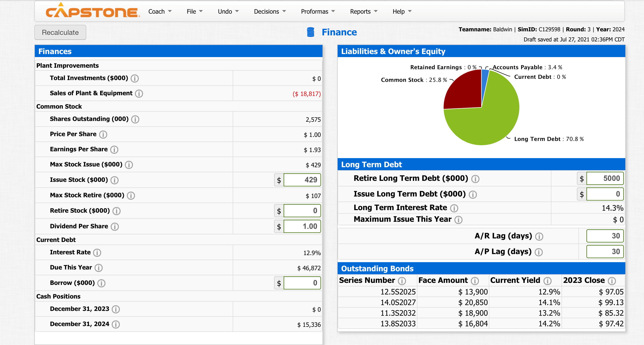This screenshot has width=644, height=345.
Task: Click info icon beside Total Investments
Action: (x=135, y=79)
